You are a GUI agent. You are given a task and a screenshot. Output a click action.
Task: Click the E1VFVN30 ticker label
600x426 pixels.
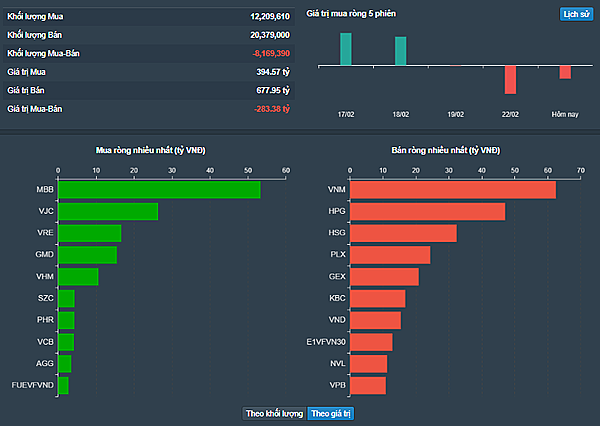pos(326,342)
